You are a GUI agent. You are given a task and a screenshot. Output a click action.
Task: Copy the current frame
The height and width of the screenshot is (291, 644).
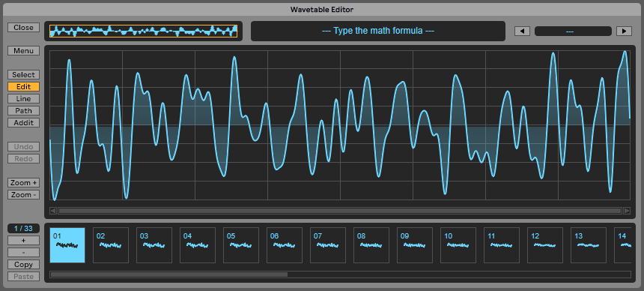[23, 264]
